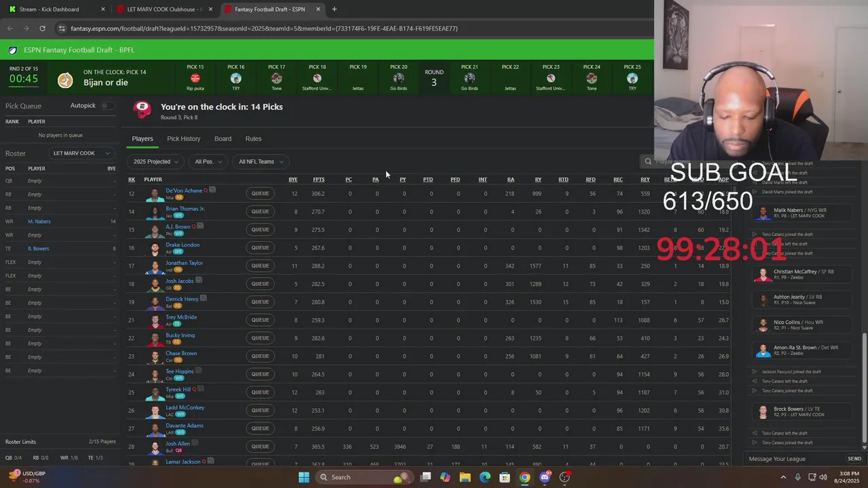Click ESPN fantasy league shield icon in green bar
The width and height of the screenshot is (868, 488).
[x=14, y=50]
